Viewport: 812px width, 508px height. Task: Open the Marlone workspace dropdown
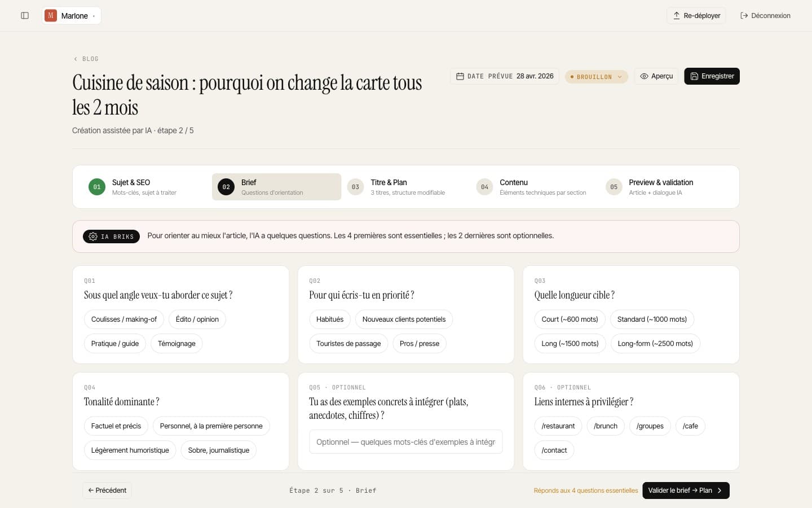click(x=72, y=16)
